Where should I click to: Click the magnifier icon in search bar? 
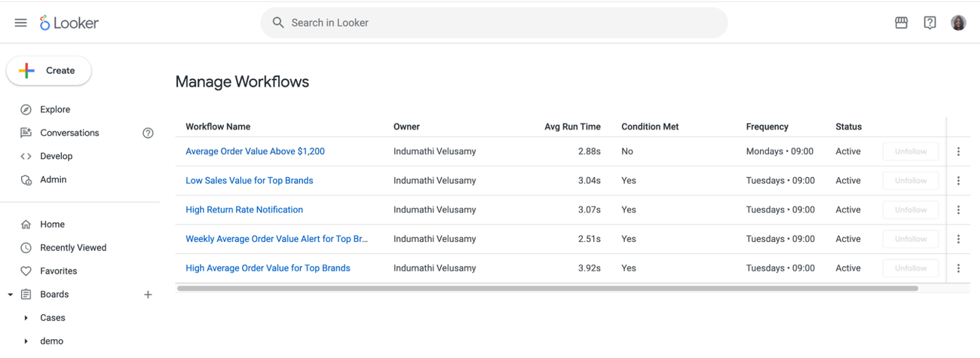pos(278,23)
